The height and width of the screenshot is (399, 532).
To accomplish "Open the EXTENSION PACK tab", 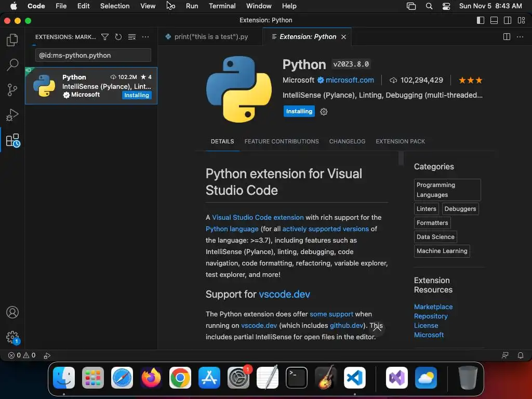I will pos(401,141).
